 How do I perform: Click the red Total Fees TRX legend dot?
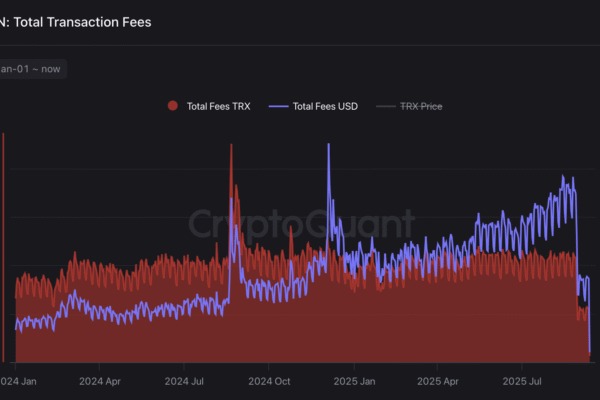pyautogui.click(x=173, y=105)
